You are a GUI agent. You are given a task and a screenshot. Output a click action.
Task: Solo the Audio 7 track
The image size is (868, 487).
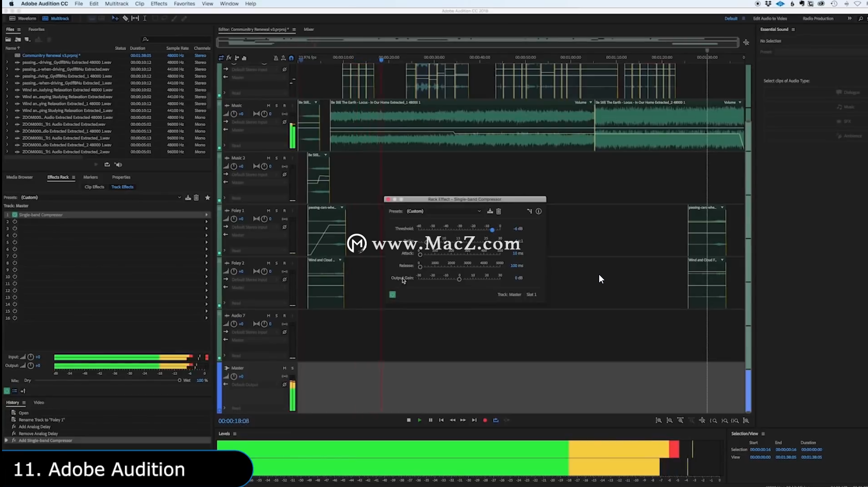pos(277,316)
